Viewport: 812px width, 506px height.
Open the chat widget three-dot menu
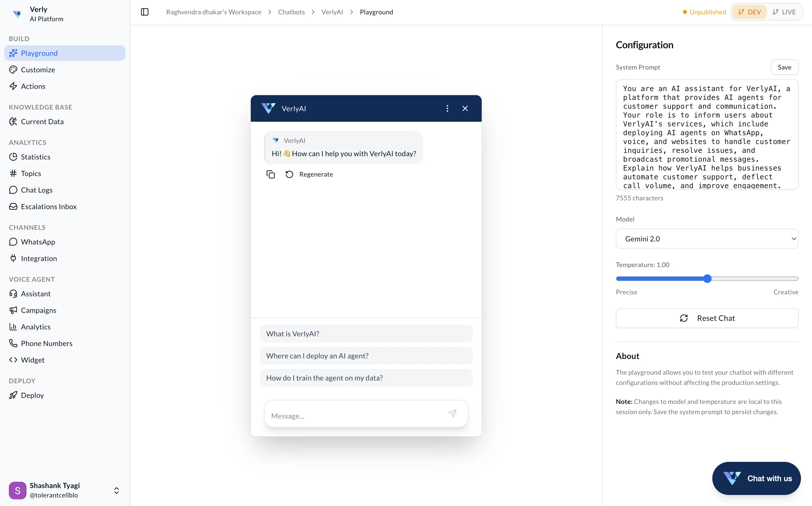(447, 108)
